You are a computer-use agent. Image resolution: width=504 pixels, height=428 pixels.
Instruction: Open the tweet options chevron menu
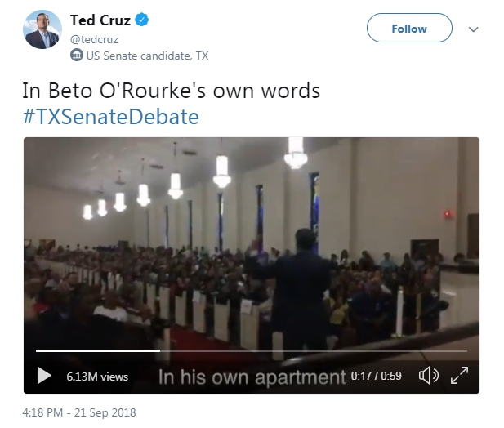(x=474, y=29)
